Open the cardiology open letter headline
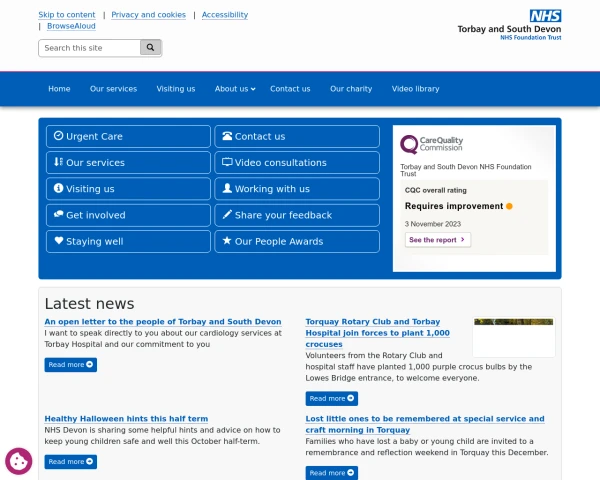600x480 pixels. [152, 321]
